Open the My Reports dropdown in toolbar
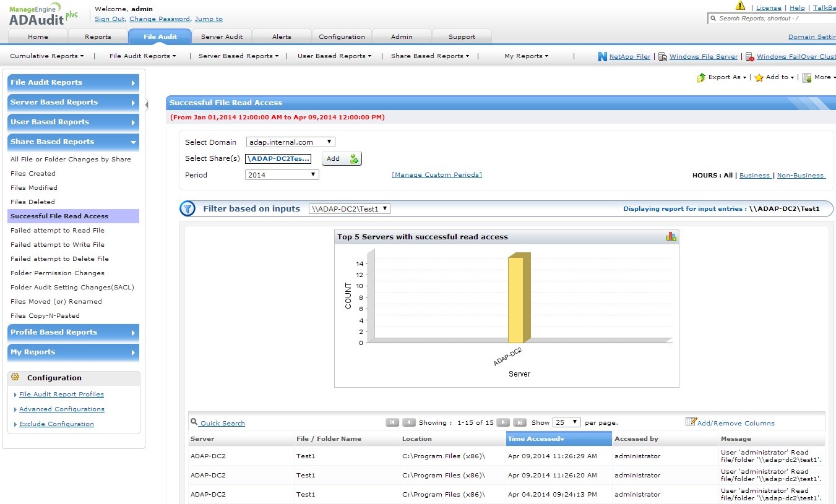 point(527,56)
